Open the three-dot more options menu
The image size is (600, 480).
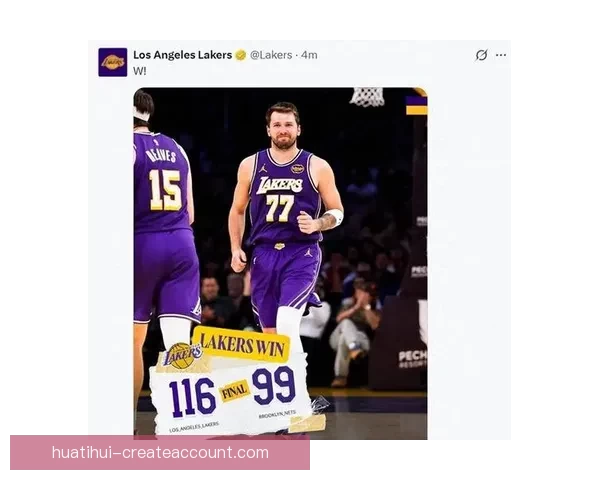501,55
